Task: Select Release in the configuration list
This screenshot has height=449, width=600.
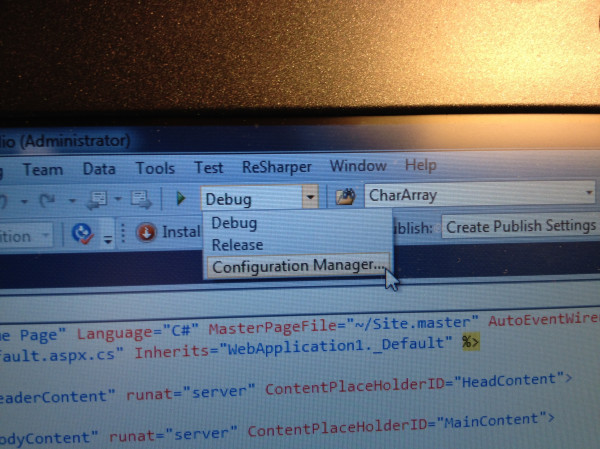Action: pyautogui.click(x=238, y=245)
